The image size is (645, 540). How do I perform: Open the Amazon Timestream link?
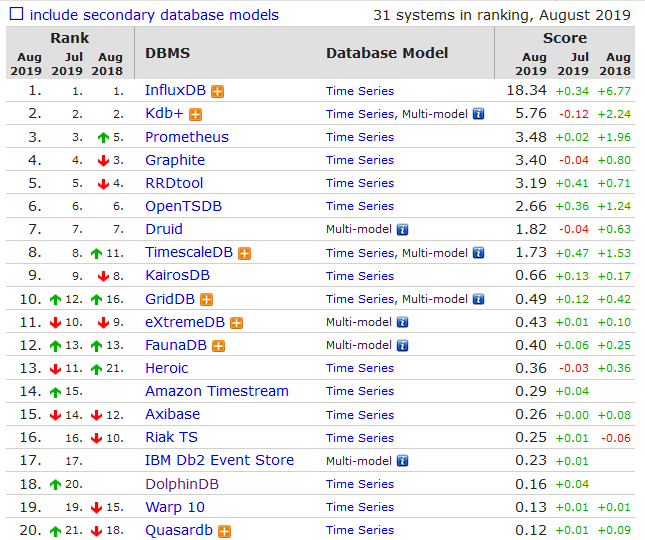tap(217, 391)
